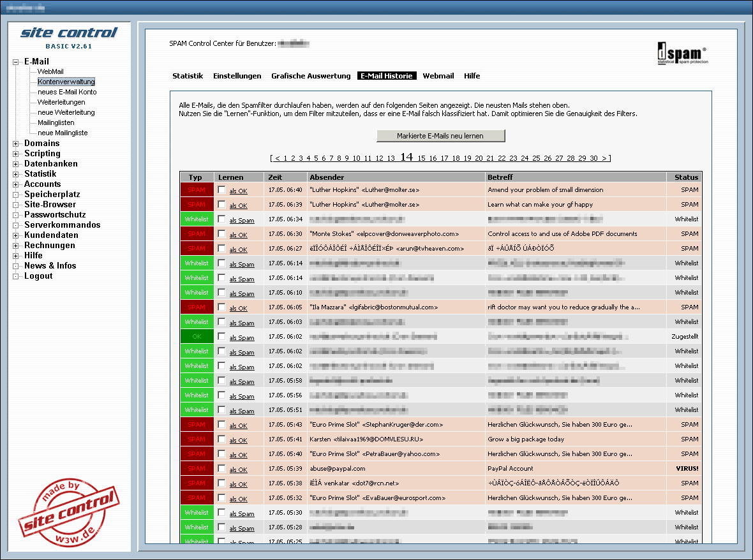Click als Spam on the 06:34 whitelist row
The image size is (753, 560).
pos(242,220)
